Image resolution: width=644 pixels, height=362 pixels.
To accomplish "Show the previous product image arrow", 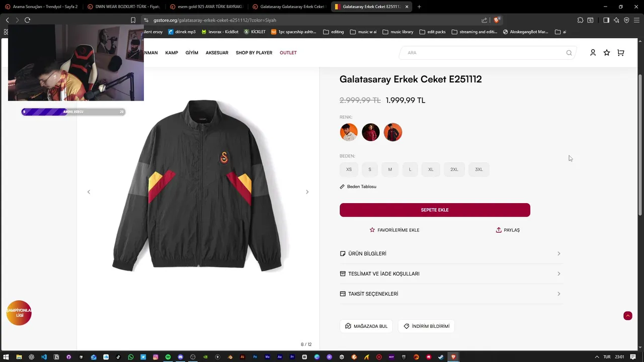I will pos(89,192).
